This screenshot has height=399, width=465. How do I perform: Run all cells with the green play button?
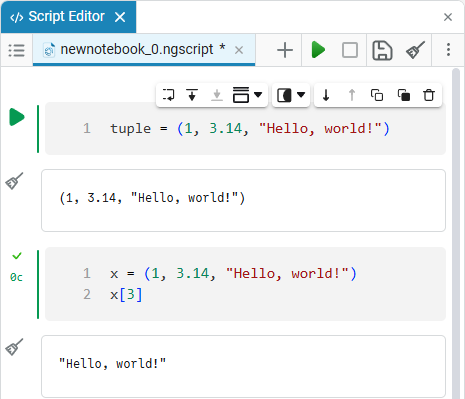(x=318, y=50)
